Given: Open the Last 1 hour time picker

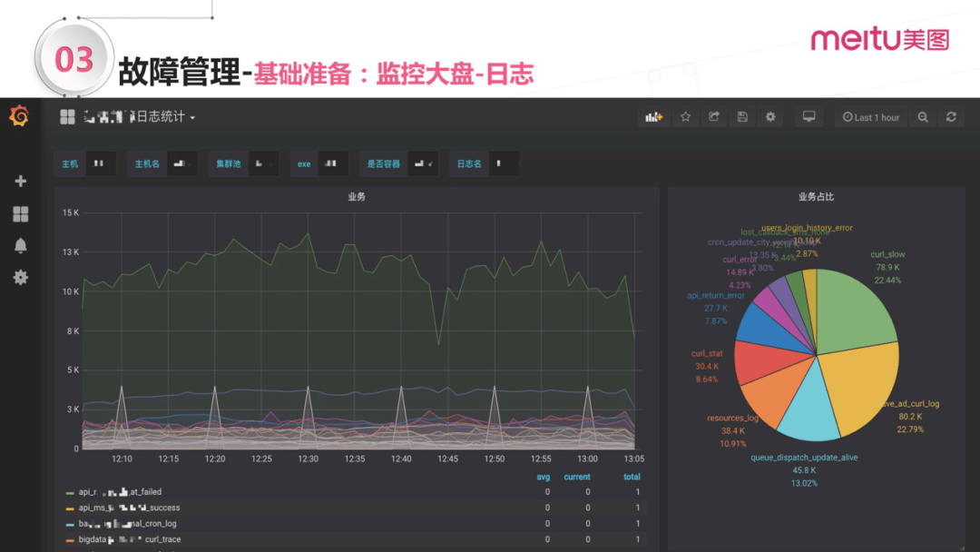Looking at the screenshot, I should [870, 116].
